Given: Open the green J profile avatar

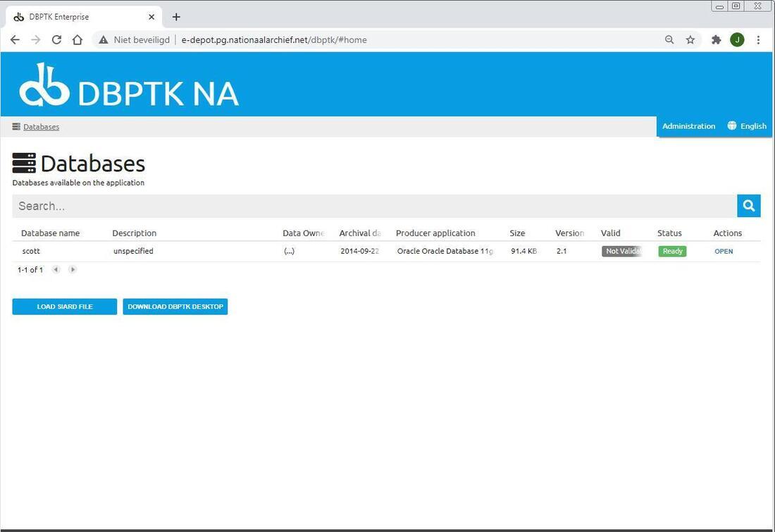Looking at the screenshot, I should point(737,40).
